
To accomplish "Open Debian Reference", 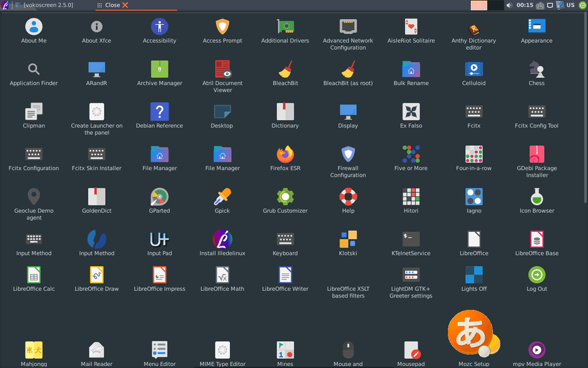I will (159, 116).
